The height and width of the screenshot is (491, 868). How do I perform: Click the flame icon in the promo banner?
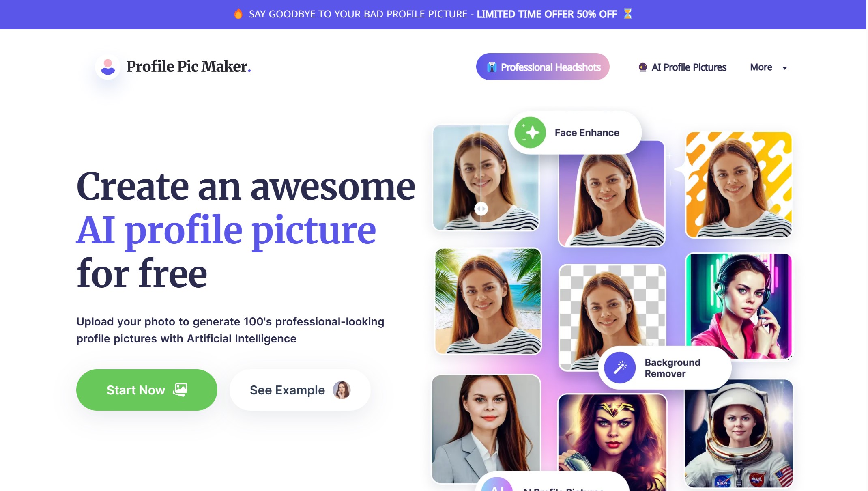238,14
